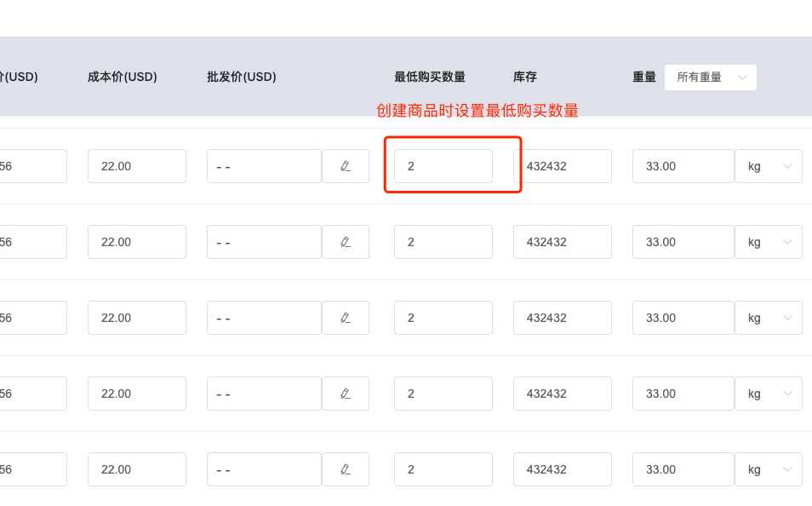Click the wholesale price edit pencil in second row

coord(346,242)
